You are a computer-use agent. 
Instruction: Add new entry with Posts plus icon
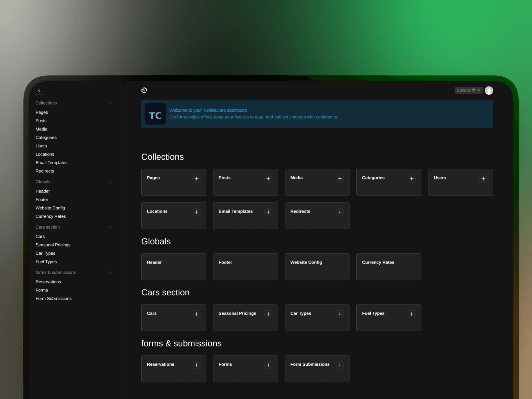click(268, 178)
